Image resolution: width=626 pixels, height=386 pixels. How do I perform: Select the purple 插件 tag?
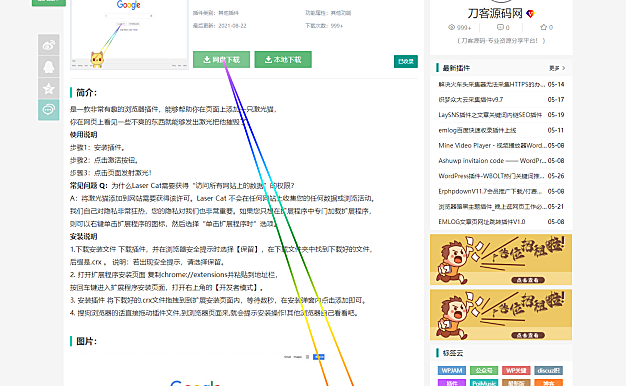point(452,383)
